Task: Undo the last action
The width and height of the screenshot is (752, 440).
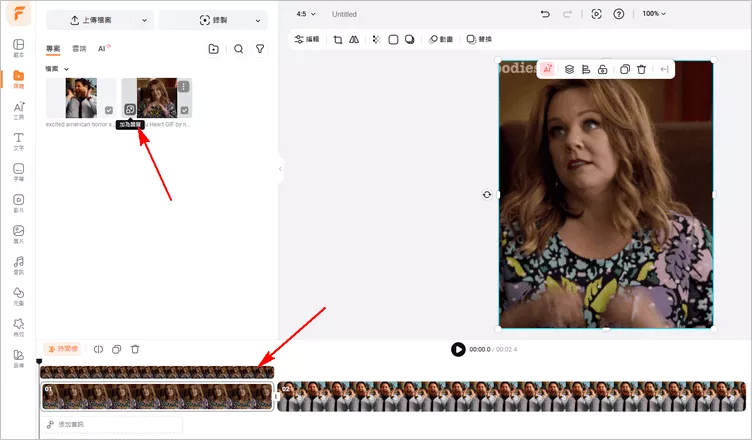Action: tap(545, 14)
